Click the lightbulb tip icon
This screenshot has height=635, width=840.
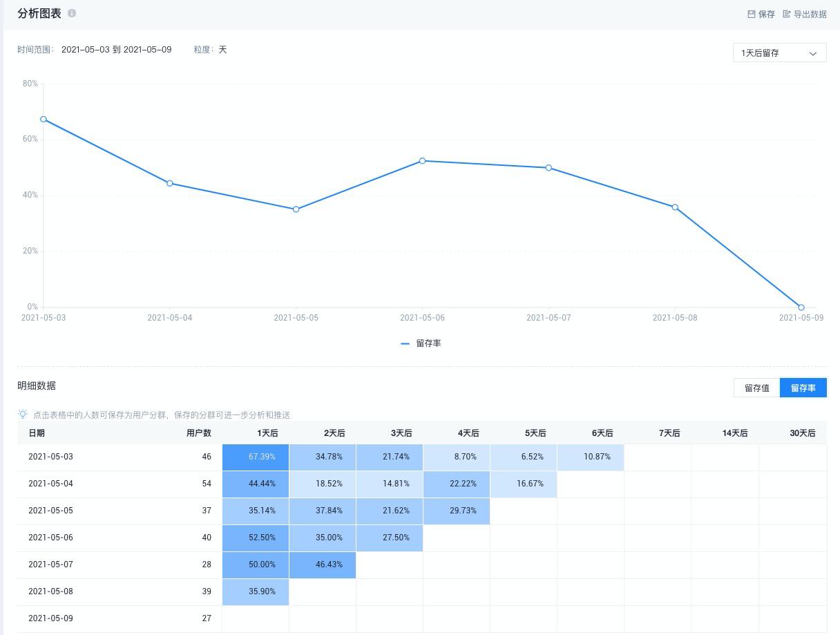pyautogui.click(x=23, y=415)
